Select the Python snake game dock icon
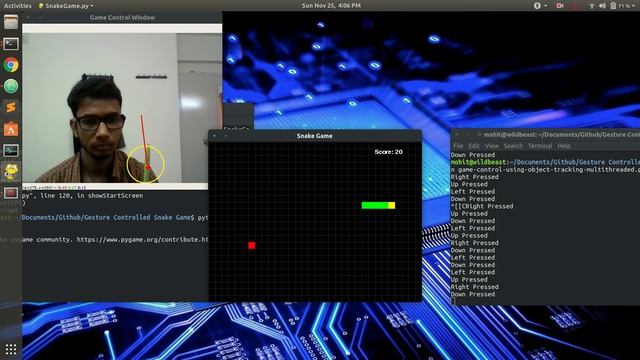 (x=11, y=171)
